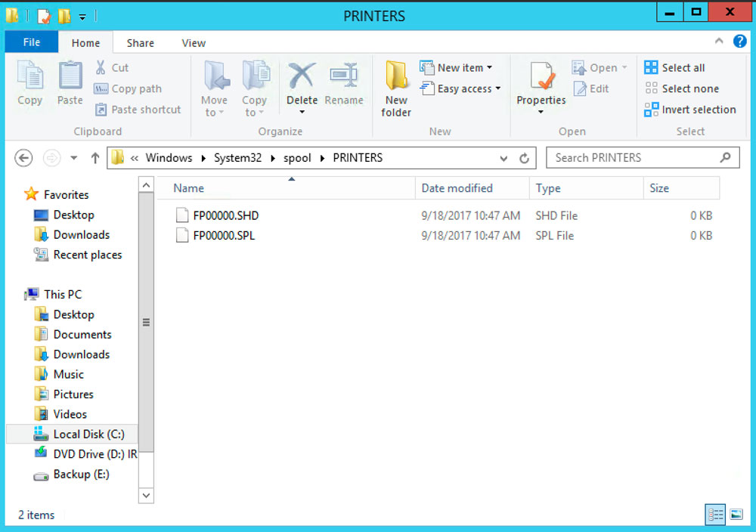Collapse the ribbon with chevron
756x532 pixels.
pyautogui.click(x=718, y=42)
